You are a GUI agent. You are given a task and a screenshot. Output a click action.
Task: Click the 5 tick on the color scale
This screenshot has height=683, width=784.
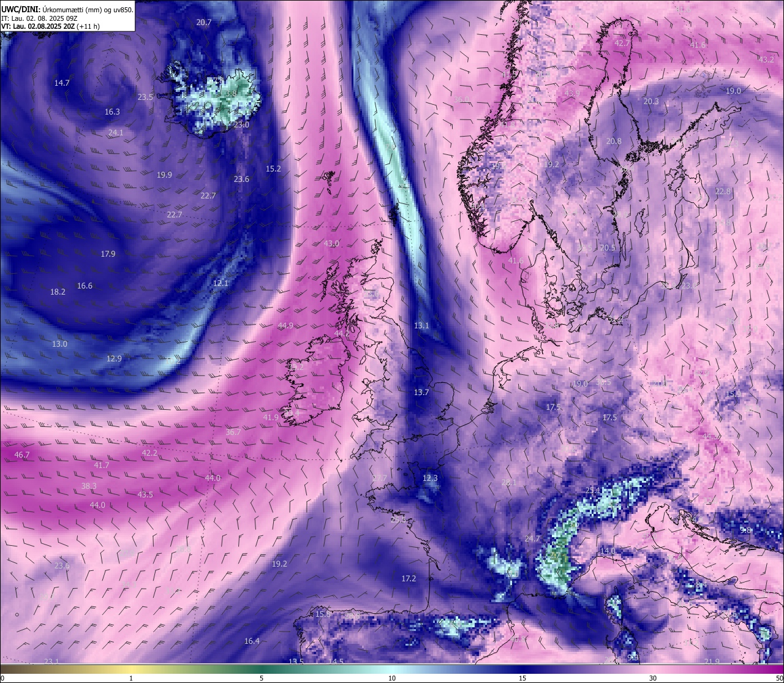[262, 678]
